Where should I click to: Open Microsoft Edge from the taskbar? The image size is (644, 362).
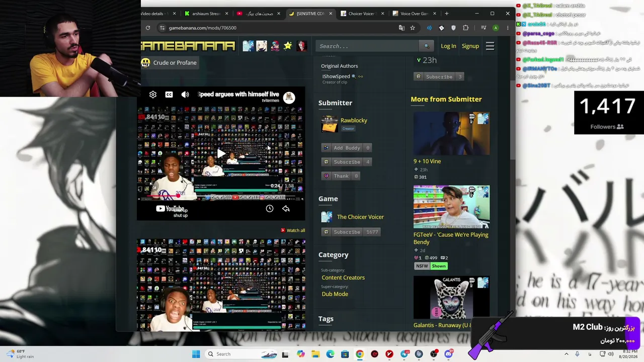(330, 354)
